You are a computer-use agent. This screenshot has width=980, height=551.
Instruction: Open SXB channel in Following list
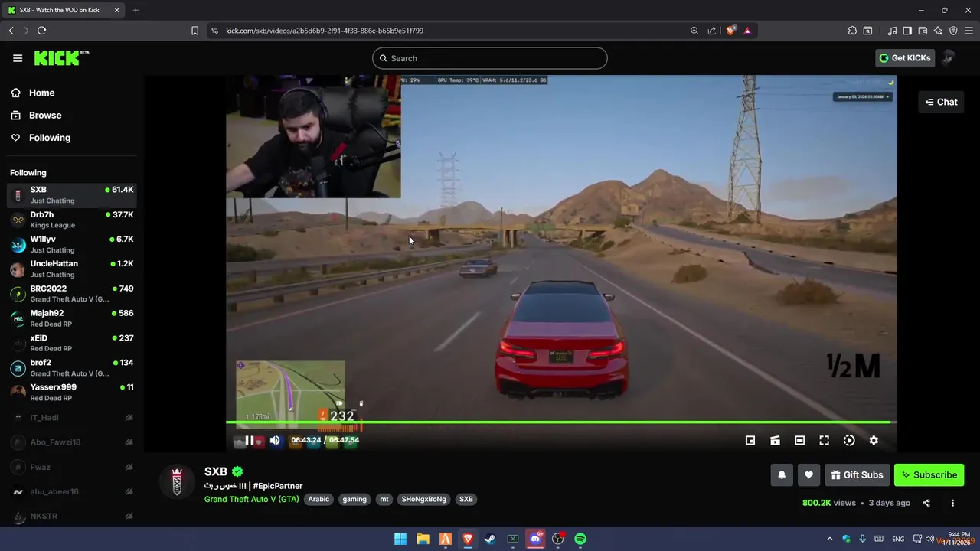72,195
